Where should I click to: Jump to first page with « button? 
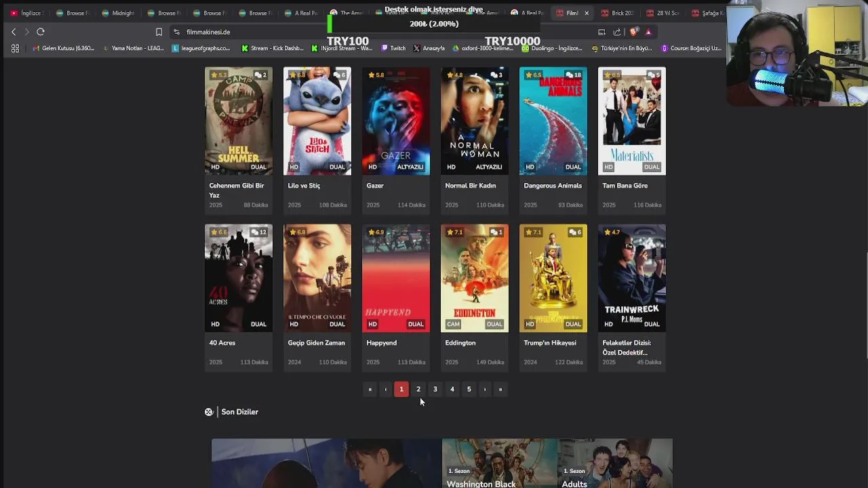(370, 389)
